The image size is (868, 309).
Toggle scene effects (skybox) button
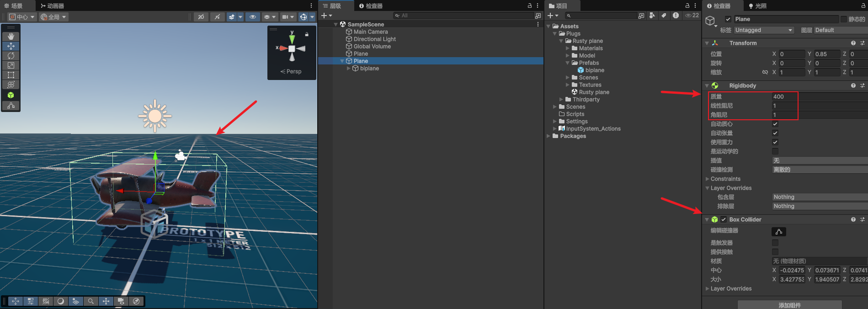click(x=232, y=17)
